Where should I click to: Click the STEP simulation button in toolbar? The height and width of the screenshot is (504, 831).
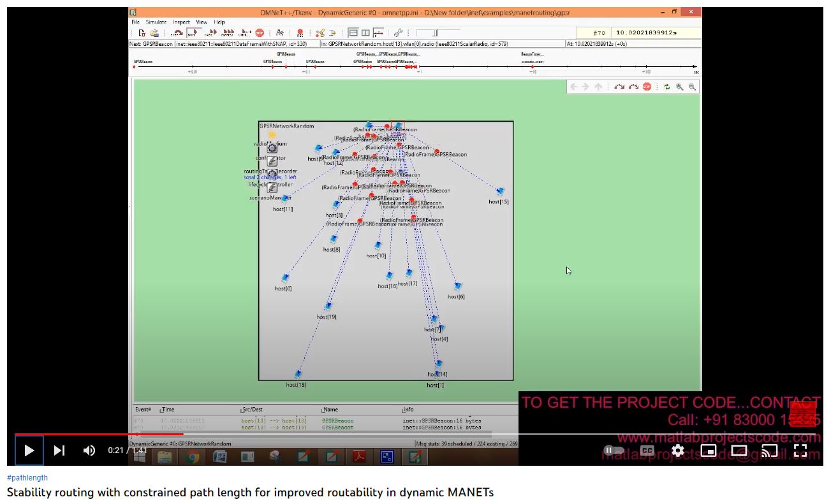click(x=177, y=33)
